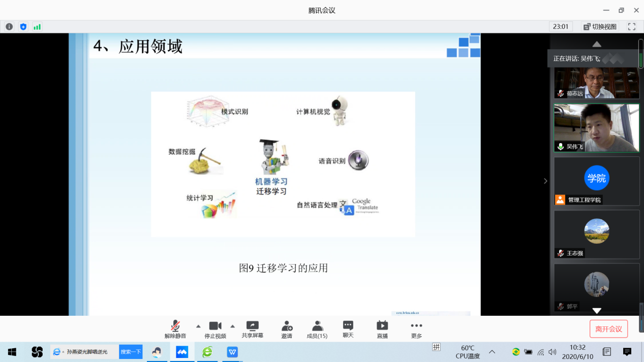Viewport: 644px width, 362px height.
Task: Click the 搜索一下 search button
Action: point(131,352)
